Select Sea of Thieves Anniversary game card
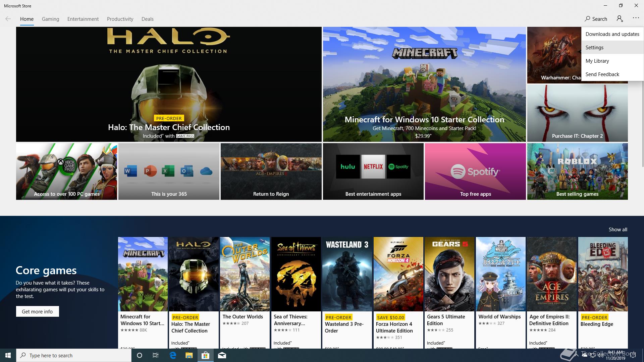Viewport: 644px width, 362px height. click(x=296, y=293)
